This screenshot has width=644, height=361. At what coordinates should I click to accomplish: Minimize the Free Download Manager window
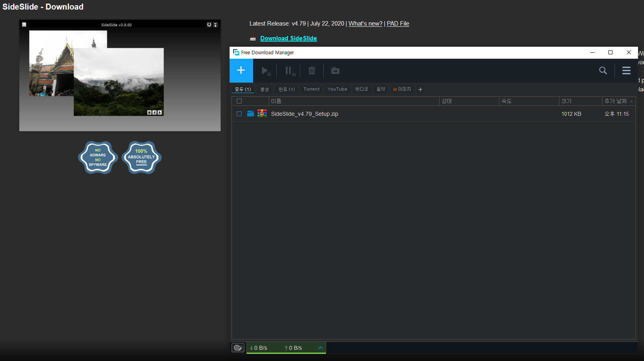click(x=592, y=52)
